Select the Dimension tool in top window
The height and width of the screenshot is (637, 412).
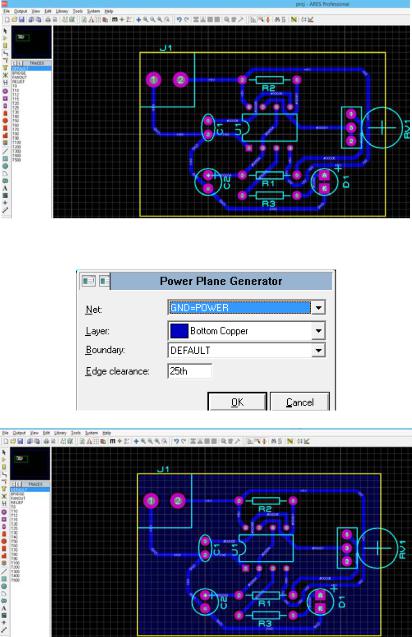tap(5, 210)
